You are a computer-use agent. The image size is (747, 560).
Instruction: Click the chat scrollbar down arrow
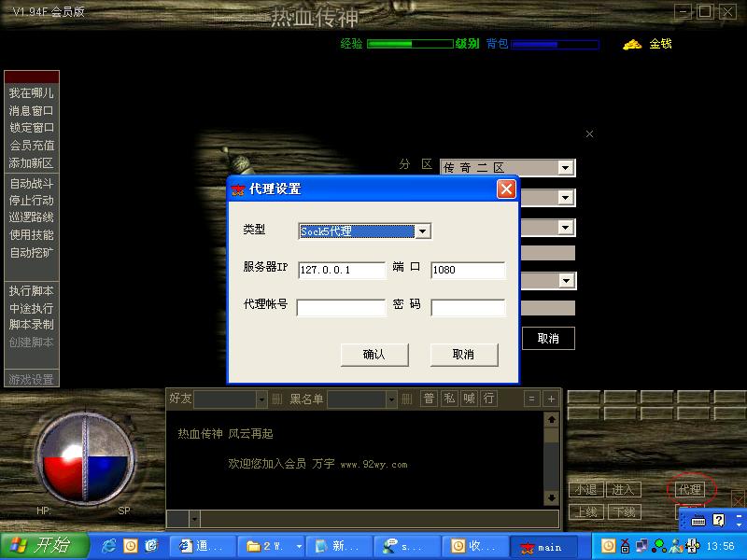pos(551,498)
